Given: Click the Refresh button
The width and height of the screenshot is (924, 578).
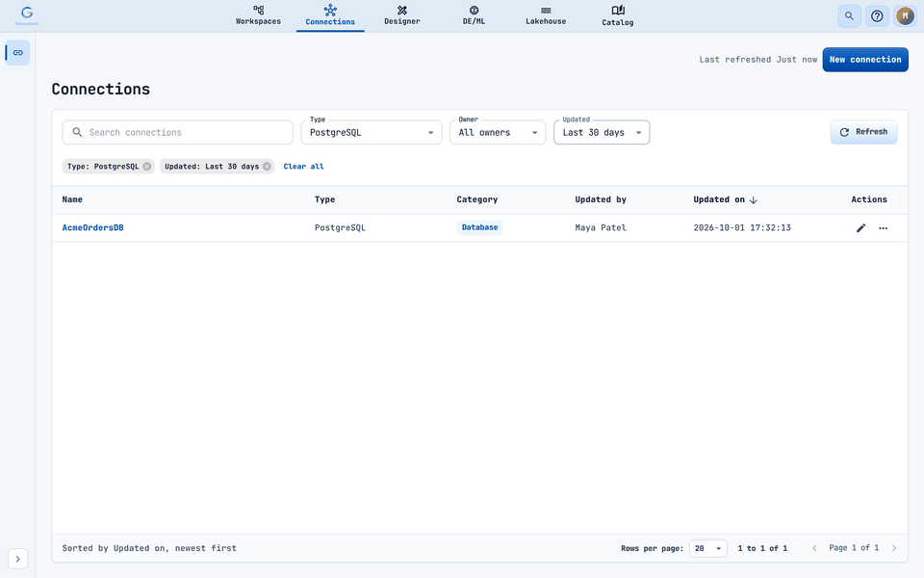Looking at the screenshot, I should pos(864,132).
